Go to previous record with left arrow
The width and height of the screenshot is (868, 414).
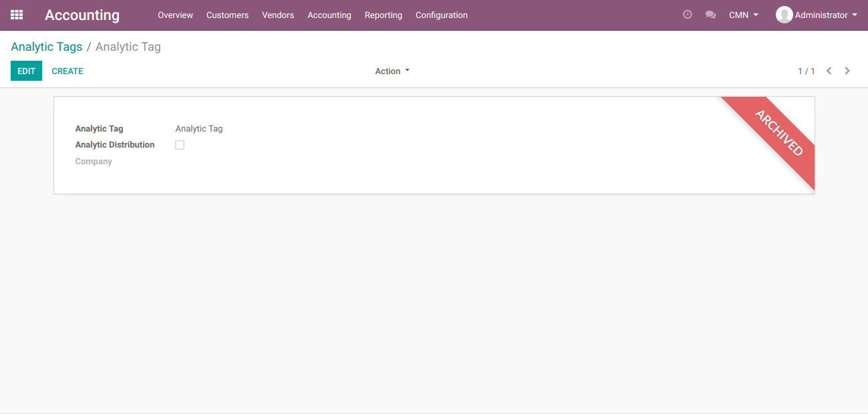click(829, 70)
